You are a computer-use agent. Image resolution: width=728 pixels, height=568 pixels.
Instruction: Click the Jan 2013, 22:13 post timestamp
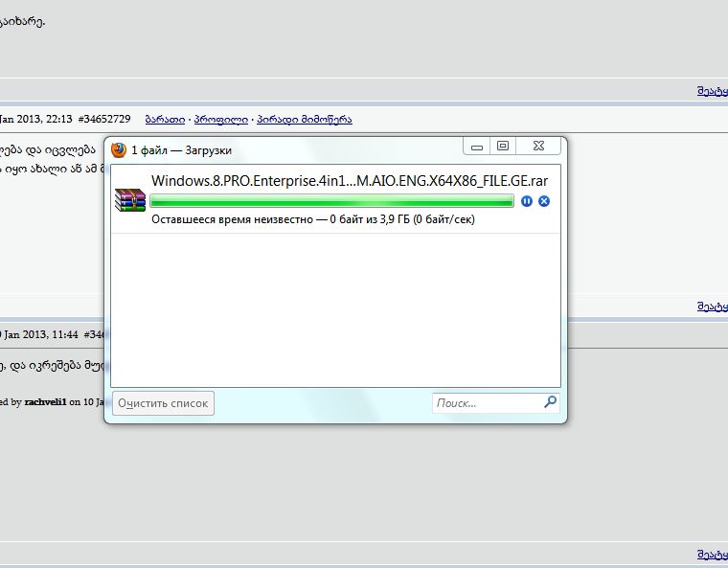click(x=35, y=119)
